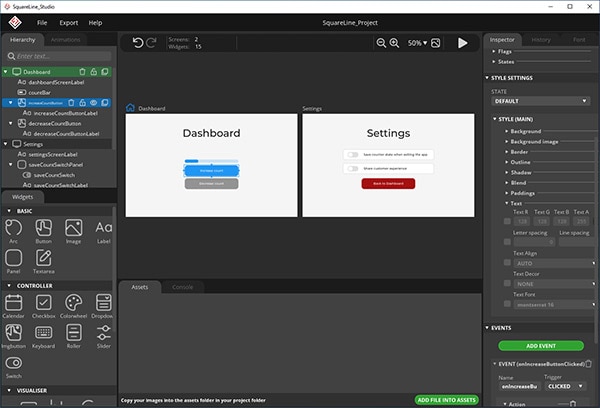The image size is (600, 408).
Task: Select the Arc widget
Action: click(13, 231)
